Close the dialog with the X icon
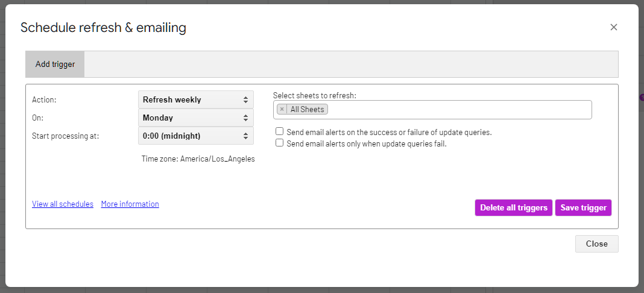 [614, 27]
